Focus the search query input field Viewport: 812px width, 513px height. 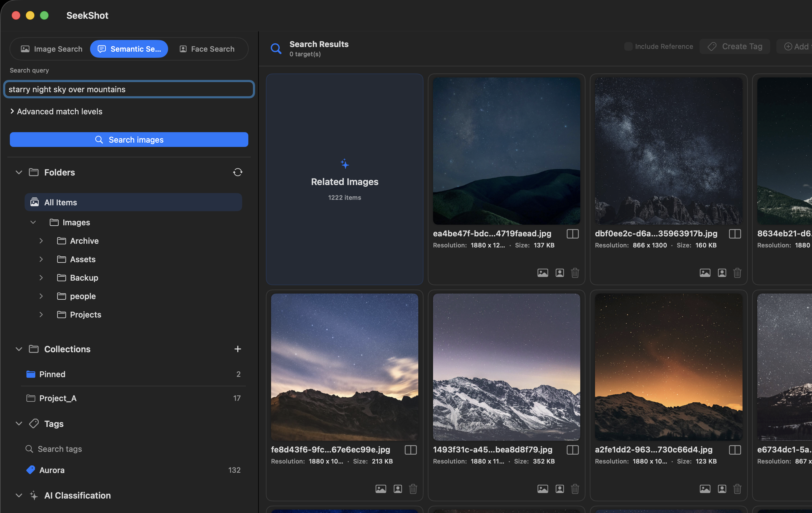point(129,89)
